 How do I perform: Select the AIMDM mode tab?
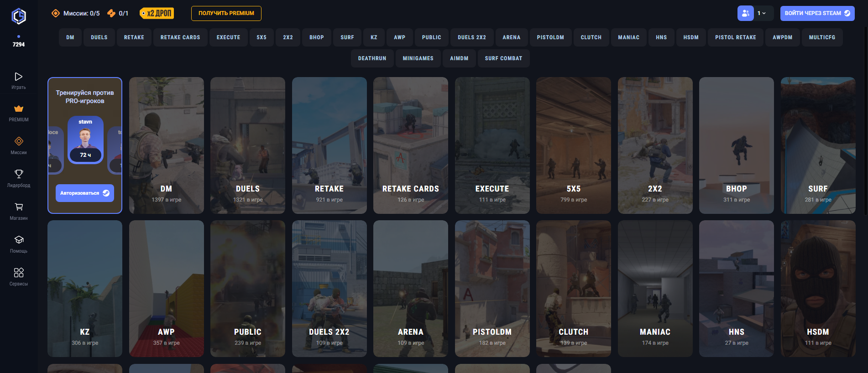[x=459, y=58]
